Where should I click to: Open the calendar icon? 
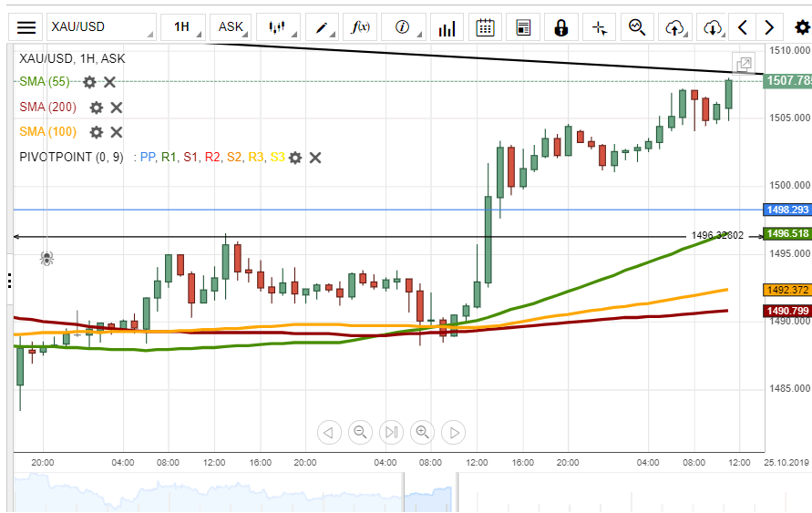[x=485, y=27]
